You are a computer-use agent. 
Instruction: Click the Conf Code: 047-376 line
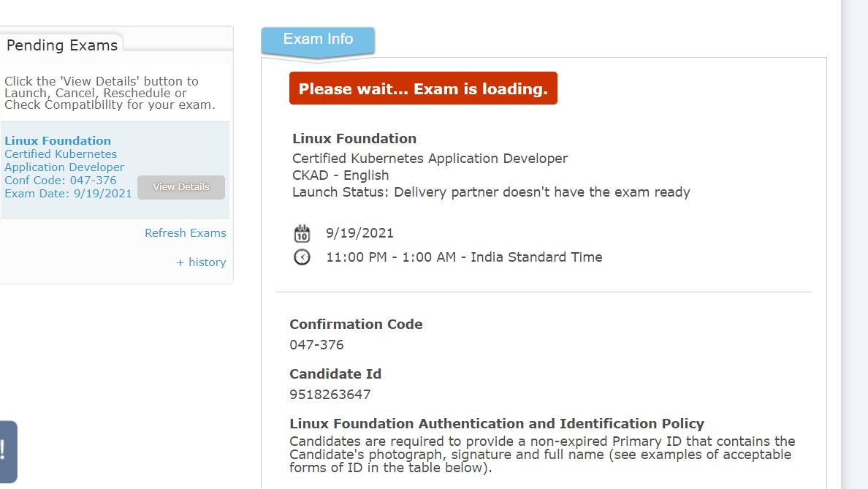[61, 181]
